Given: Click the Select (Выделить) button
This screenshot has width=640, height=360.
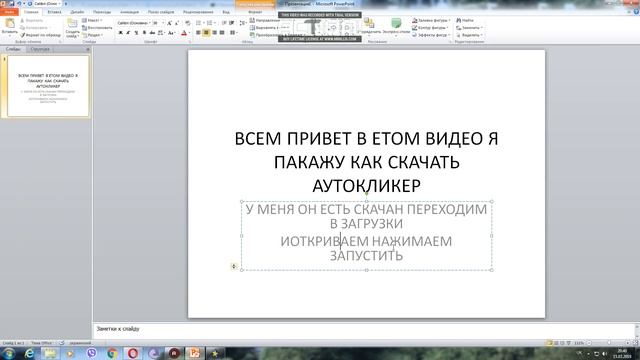Looking at the screenshot, I should [x=469, y=35].
